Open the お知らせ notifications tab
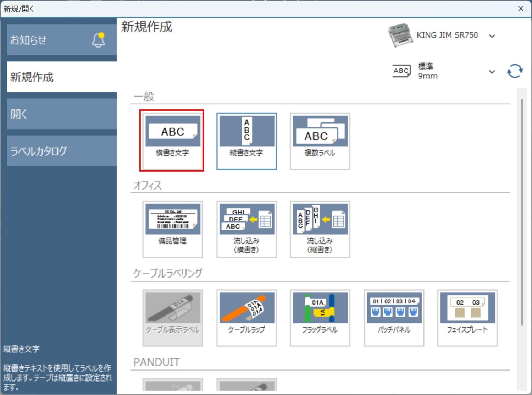Screen dimensions: 532x395 (62, 40)
